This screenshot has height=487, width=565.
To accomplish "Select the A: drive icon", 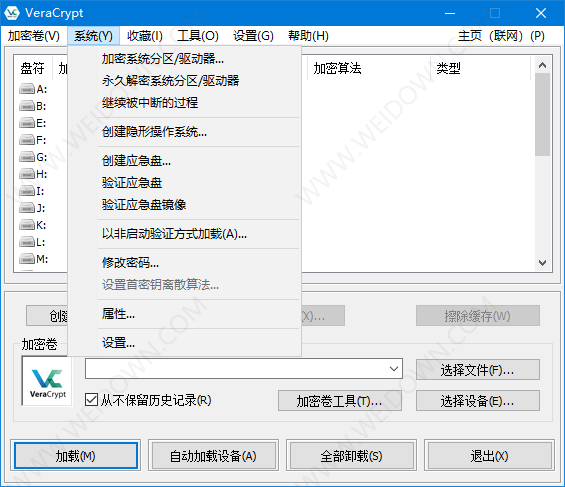I will (x=27, y=89).
